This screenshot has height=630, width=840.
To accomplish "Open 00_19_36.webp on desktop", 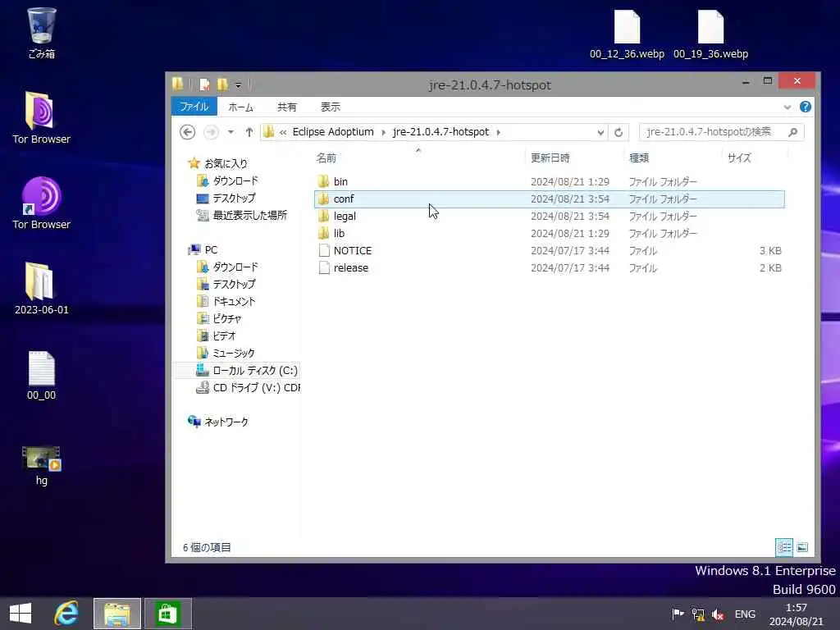I will [x=710, y=34].
